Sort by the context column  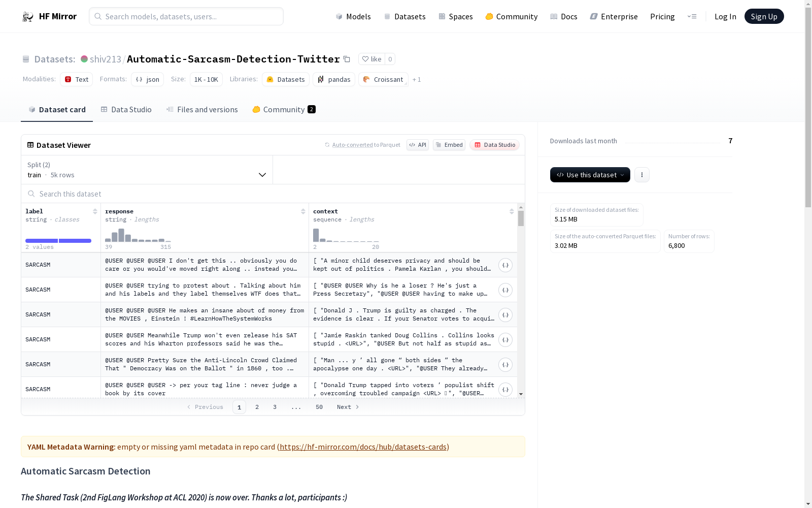(x=512, y=211)
